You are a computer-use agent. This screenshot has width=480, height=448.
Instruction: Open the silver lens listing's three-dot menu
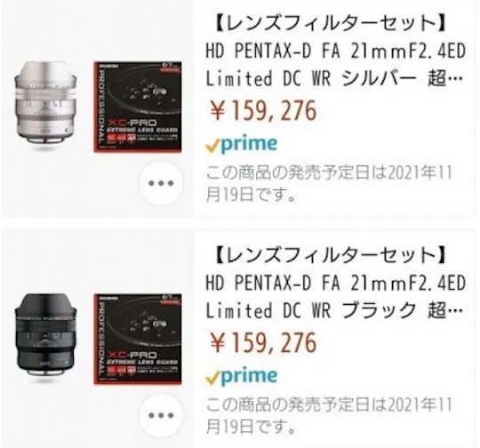pos(161,183)
